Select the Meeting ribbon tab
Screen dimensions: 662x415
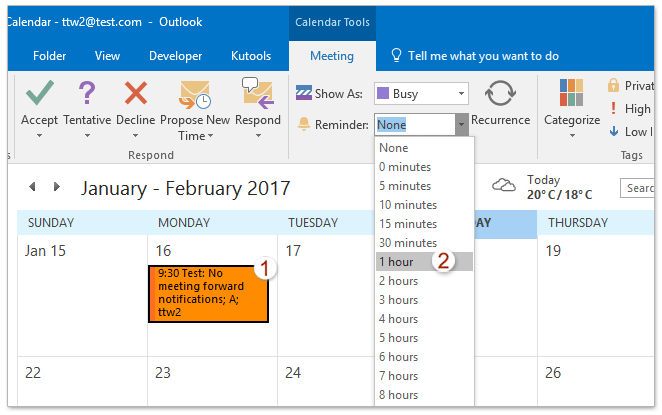pyautogui.click(x=332, y=56)
